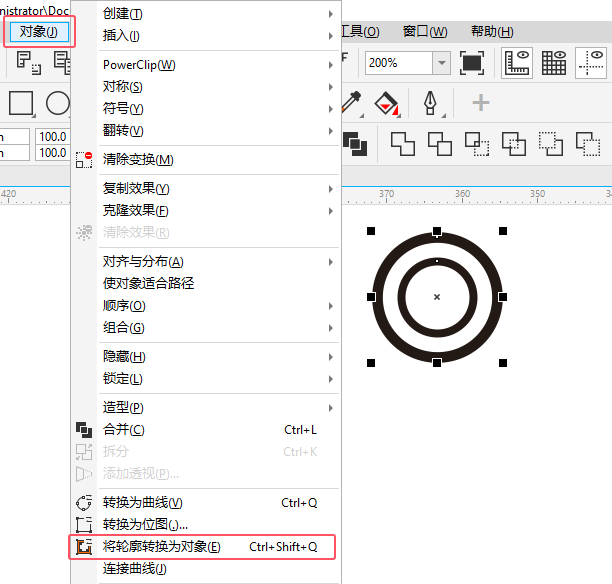Image resolution: width=612 pixels, height=584 pixels.
Task: Open the 对象(J) menu in menu bar
Action: [x=39, y=31]
